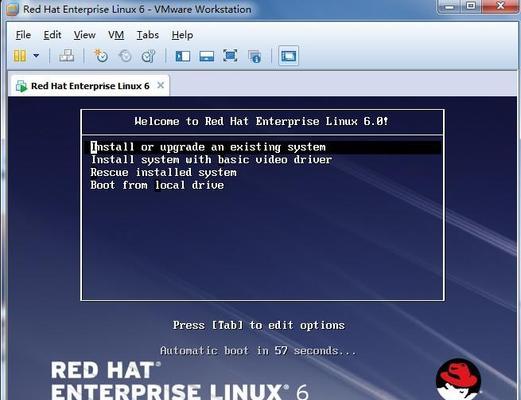Select the Red Hat Enterprise Linux 6 tab
Image resolution: width=521 pixels, height=400 pixels.
pyautogui.click(x=90, y=86)
